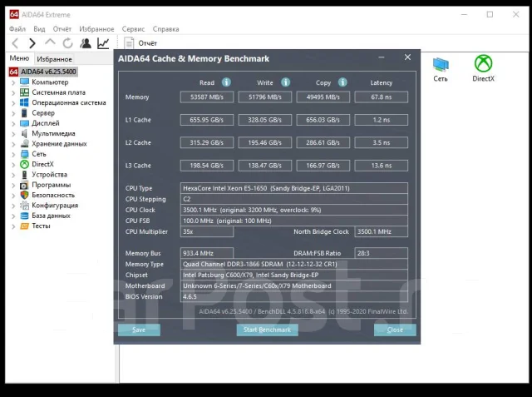Expand the Дисплей tree node
The image size is (532, 397).
pyautogui.click(x=13, y=124)
